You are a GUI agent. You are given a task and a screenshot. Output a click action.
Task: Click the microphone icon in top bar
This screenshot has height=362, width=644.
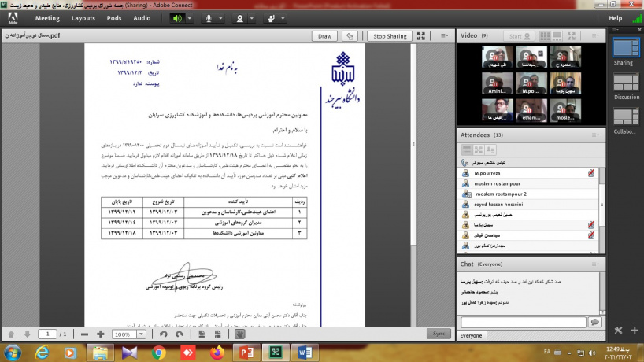[209, 17]
